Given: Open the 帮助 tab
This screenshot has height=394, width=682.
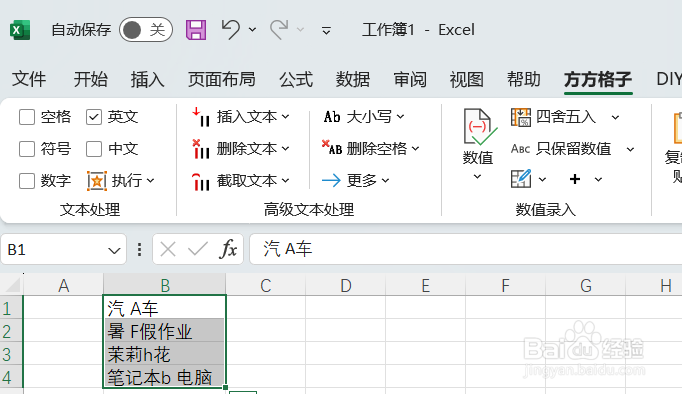Looking at the screenshot, I should [x=524, y=80].
